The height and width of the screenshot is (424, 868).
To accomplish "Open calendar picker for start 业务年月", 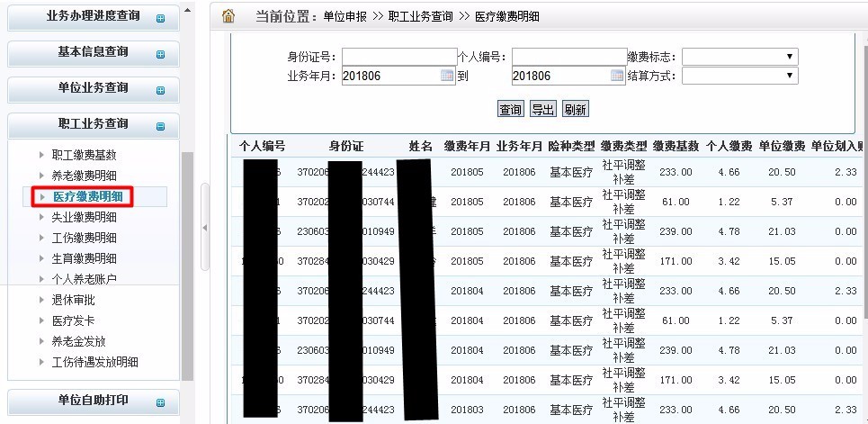I will tap(447, 77).
